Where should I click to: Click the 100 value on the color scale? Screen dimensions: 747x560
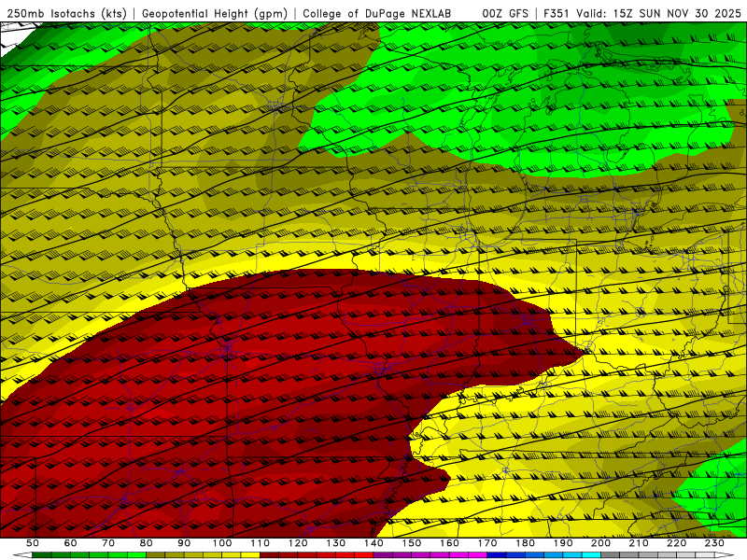(x=222, y=543)
